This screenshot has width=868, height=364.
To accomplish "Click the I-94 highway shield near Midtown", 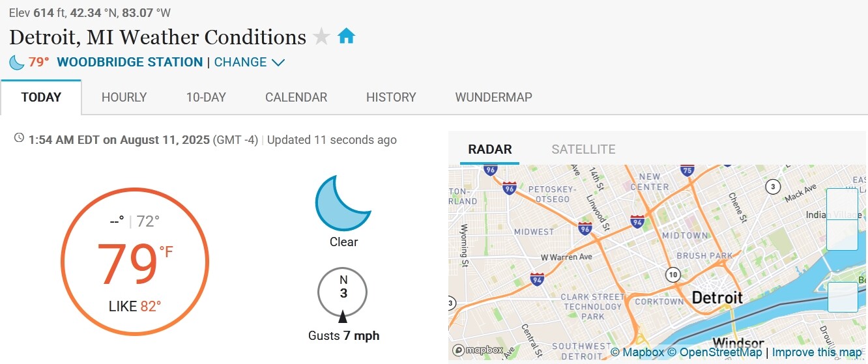I will [637, 222].
